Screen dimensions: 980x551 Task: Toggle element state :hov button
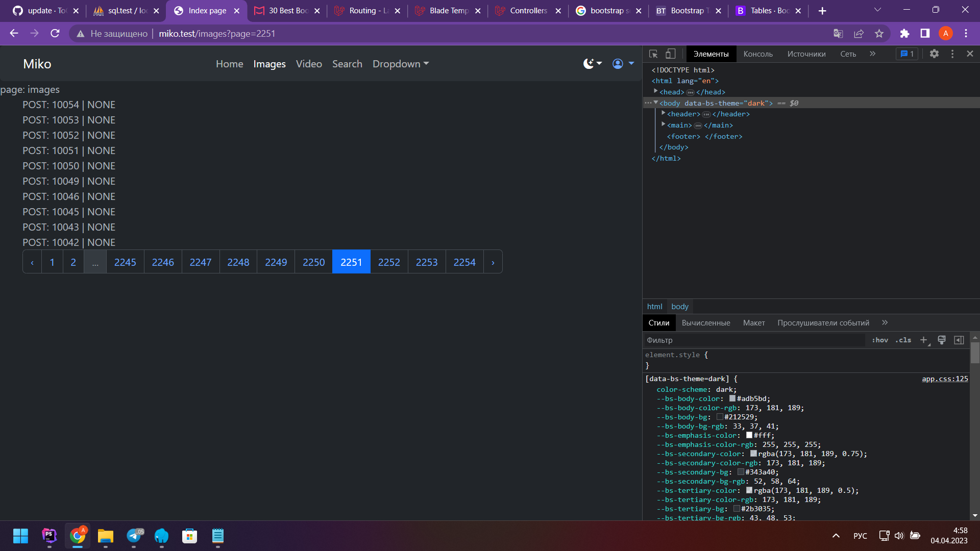[880, 340]
